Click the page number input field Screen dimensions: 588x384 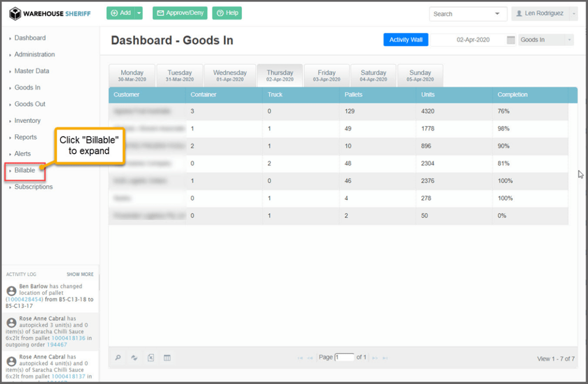point(344,357)
